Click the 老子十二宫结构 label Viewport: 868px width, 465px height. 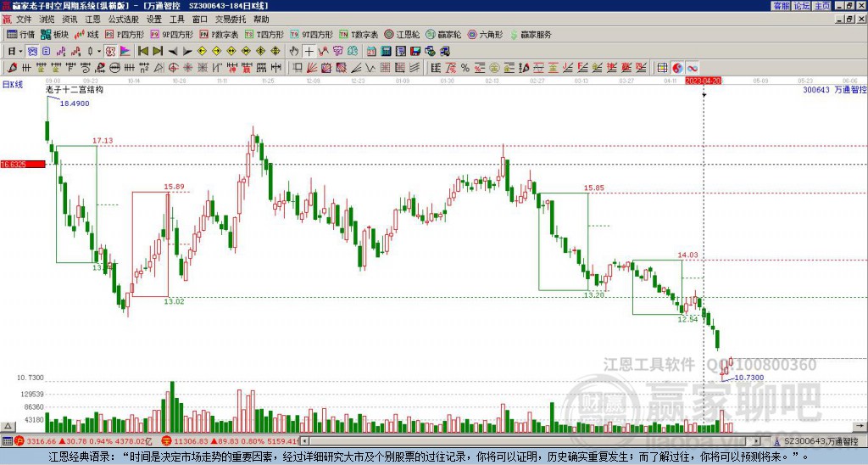[74, 89]
